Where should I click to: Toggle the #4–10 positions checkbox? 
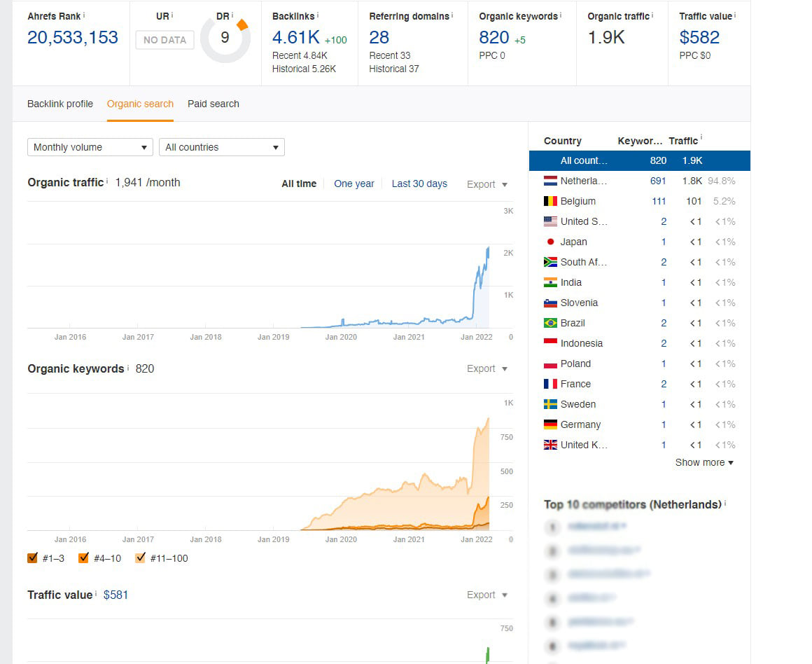click(84, 558)
